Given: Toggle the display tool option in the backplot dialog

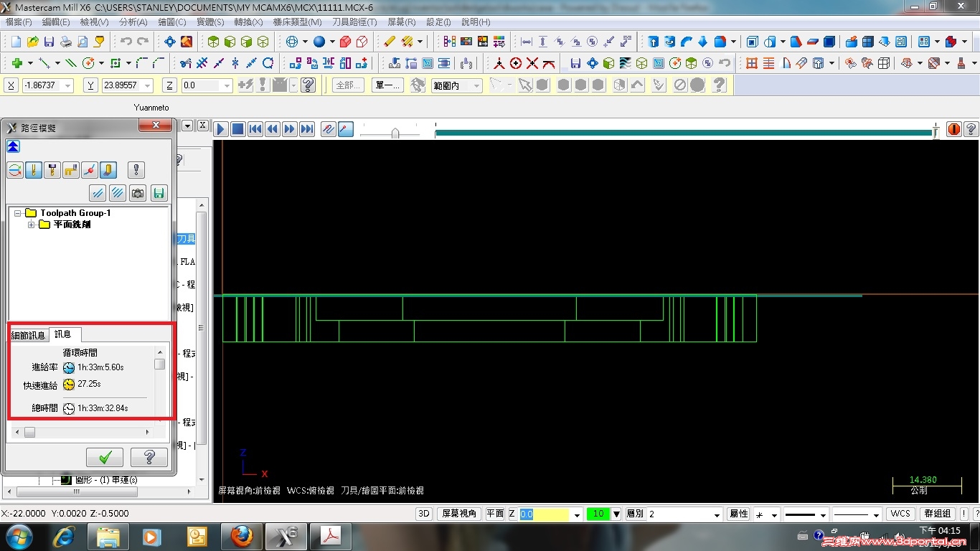Looking at the screenshot, I should [x=34, y=170].
